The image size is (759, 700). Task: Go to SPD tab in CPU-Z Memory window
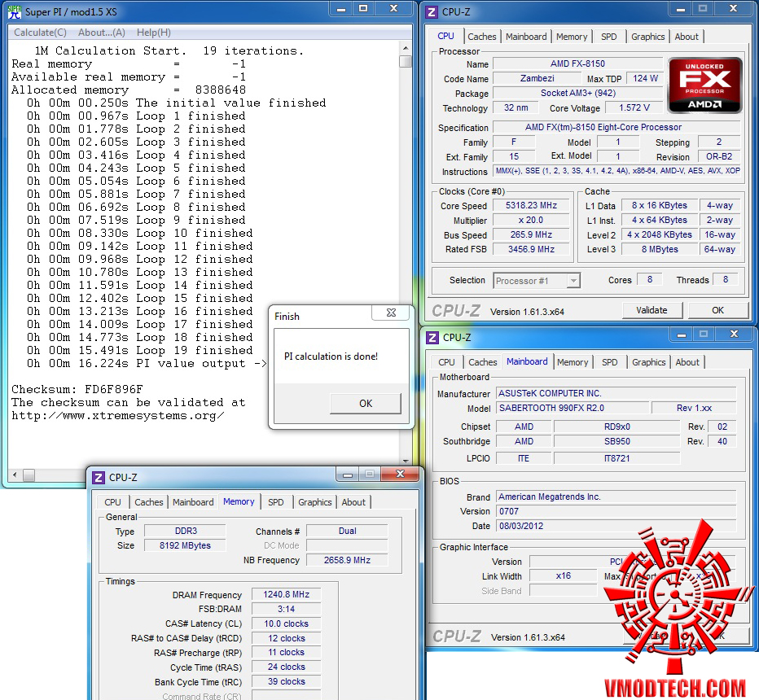click(x=276, y=503)
